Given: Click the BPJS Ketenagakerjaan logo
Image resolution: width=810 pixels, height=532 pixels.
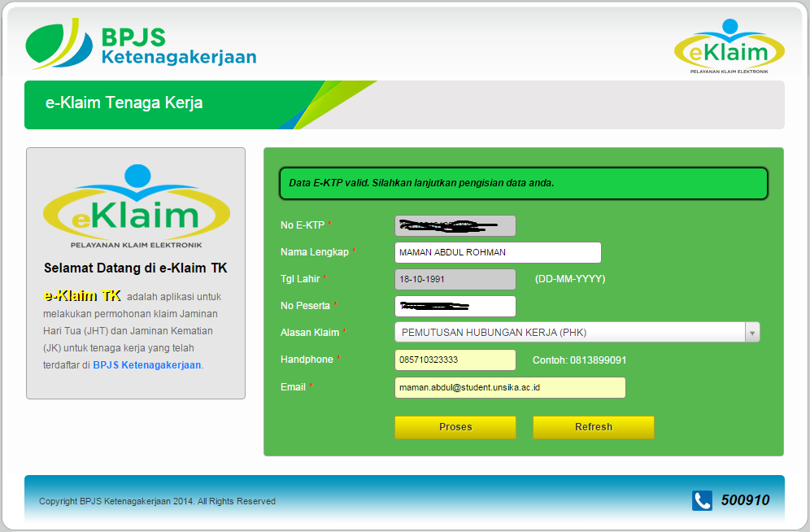Looking at the screenshot, I should pos(141,45).
